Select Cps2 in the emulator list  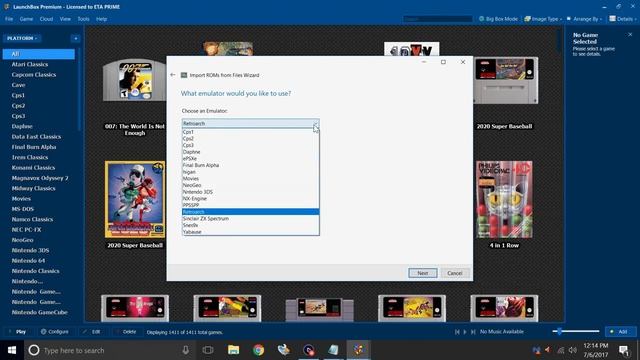[250, 138]
